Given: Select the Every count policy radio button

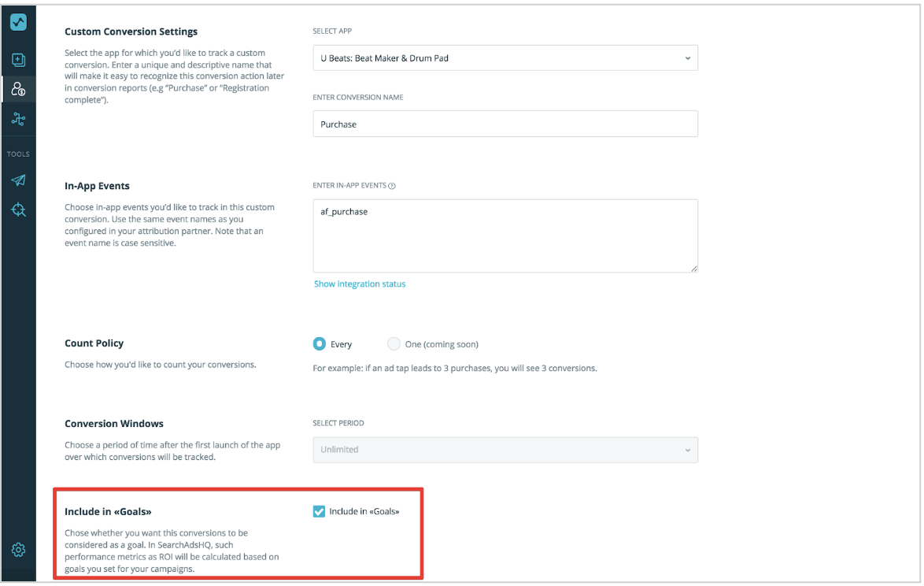Looking at the screenshot, I should tap(319, 343).
